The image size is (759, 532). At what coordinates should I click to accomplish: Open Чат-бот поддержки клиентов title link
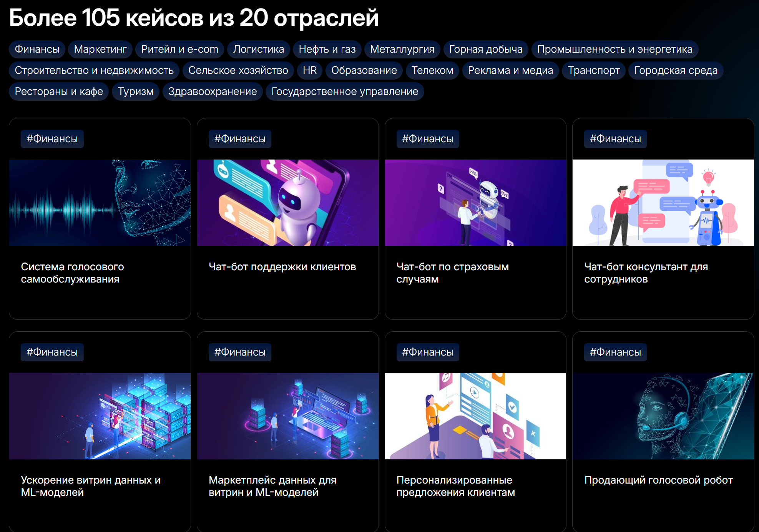[282, 267]
